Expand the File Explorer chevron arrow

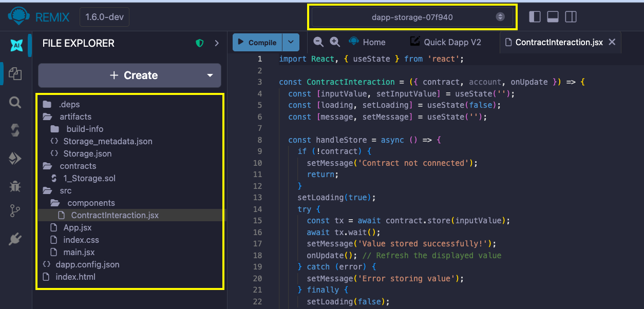(217, 43)
